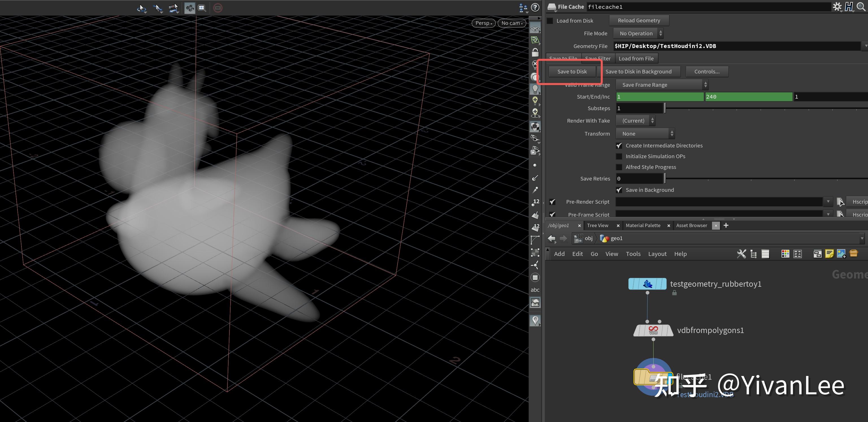Search parameters with magnifier icon
Screen dimensions: 868x422
861,7
